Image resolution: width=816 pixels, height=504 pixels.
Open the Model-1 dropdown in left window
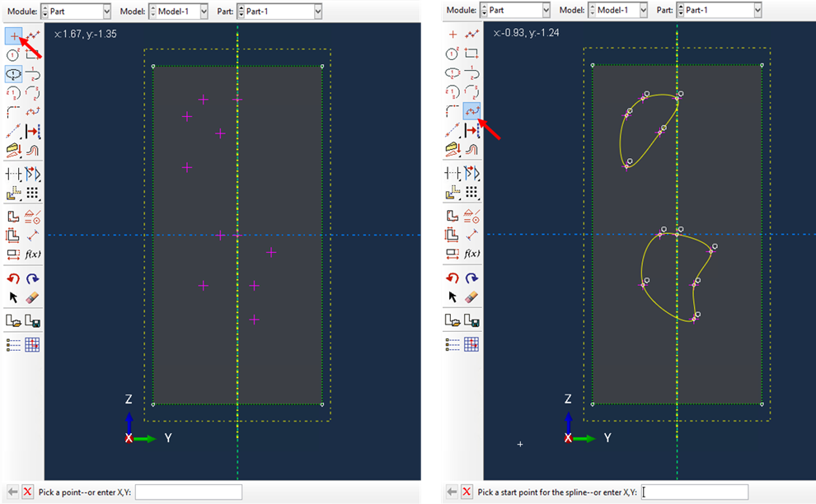coord(204,11)
